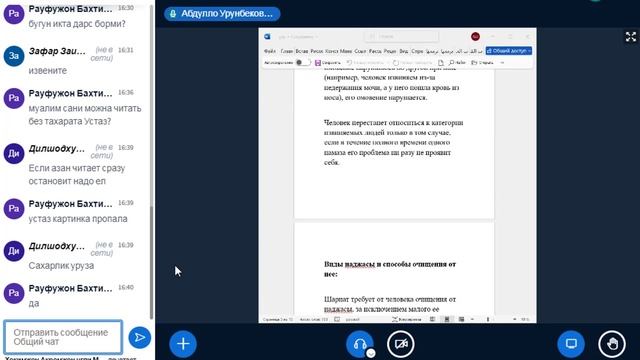Viewport: 640px width, 360px height.
Task: Click the blue screen share button
Action: pyautogui.click(x=571, y=344)
